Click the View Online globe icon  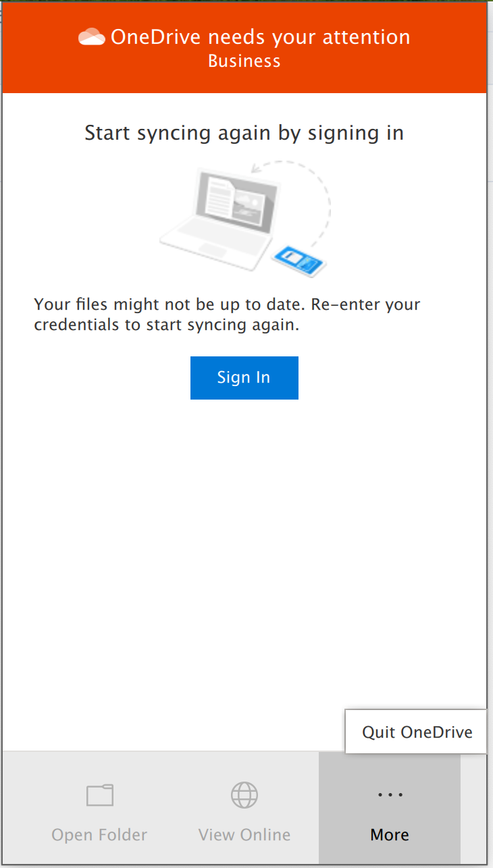[x=244, y=795]
